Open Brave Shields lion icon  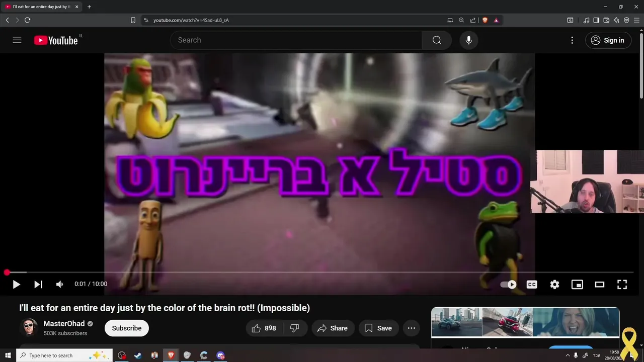[x=485, y=20]
